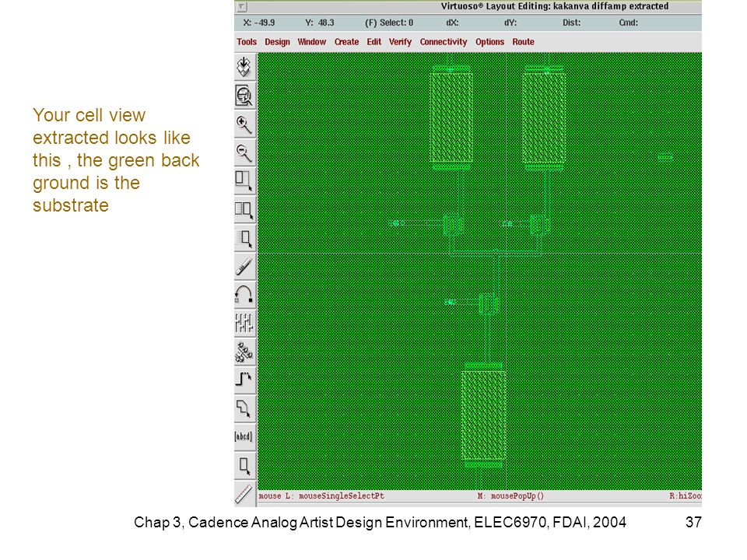Open the Properties sliders icon
Viewport: 747px width, 560px height.
coord(244,323)
